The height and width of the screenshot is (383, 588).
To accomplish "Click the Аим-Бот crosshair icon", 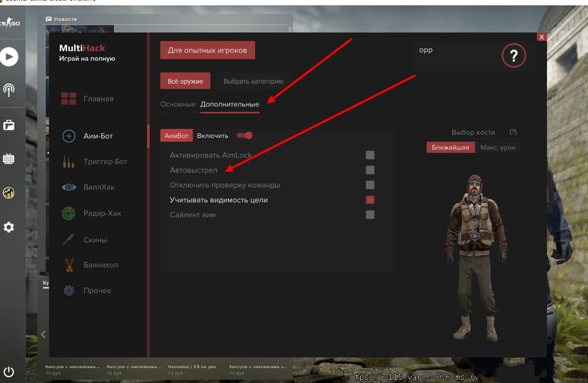I will pyautogui.click(x=69, y=136).
